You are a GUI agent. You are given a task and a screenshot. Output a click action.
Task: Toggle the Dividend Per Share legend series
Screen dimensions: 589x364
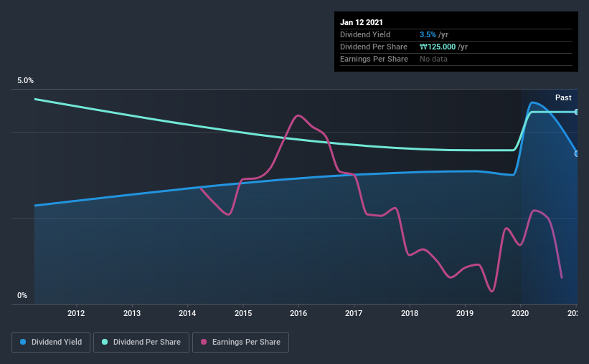pos(141,343)
